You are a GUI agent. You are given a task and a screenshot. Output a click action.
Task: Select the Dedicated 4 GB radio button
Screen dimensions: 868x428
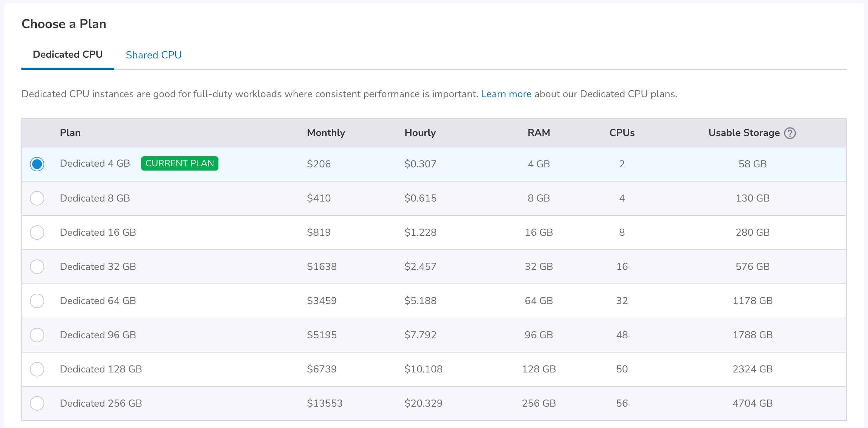[x=37, y=164]
